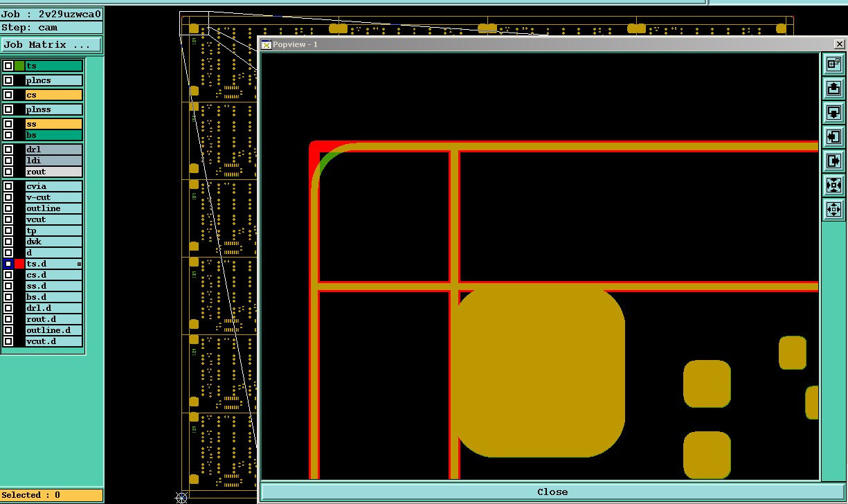The height and width of the screenshot is (504, 848).
Task: Select the plnss layer name
Action: click(54, 109)
